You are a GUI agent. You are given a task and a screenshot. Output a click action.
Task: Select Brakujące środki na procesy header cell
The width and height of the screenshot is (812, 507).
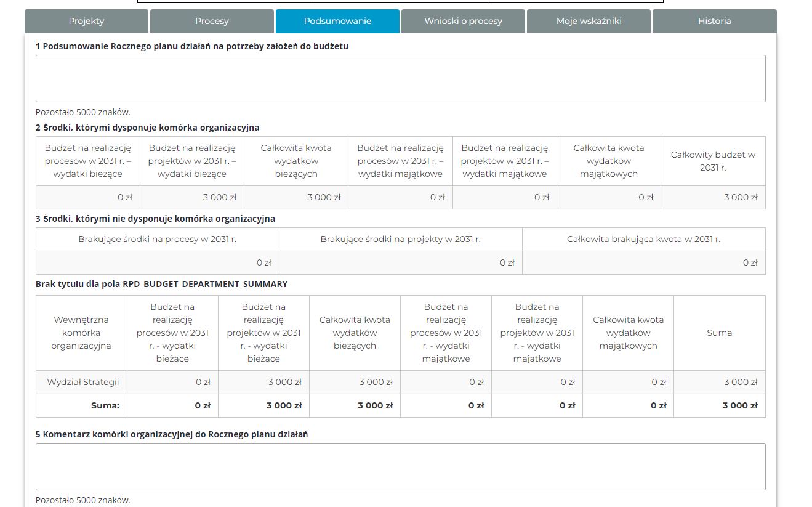point(157,239)
